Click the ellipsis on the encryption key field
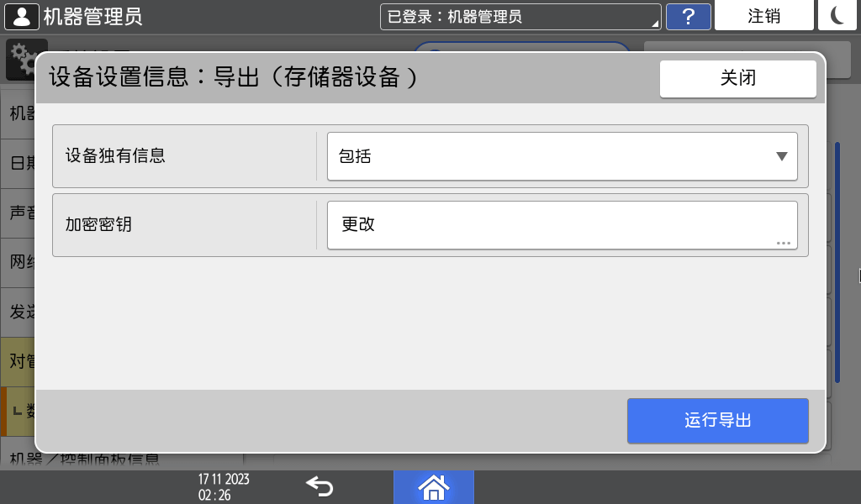Viewport: 861px width, 504px height. [784, 243]
